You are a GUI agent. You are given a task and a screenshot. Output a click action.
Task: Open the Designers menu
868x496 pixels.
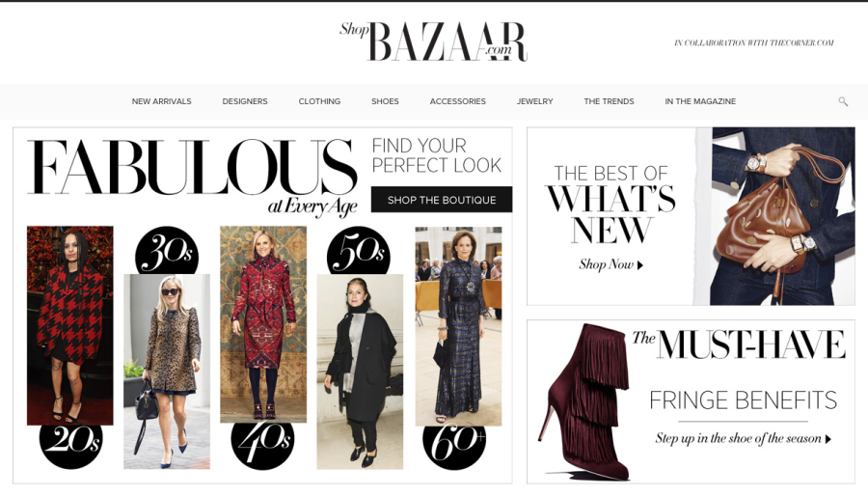tap(245, 101)
